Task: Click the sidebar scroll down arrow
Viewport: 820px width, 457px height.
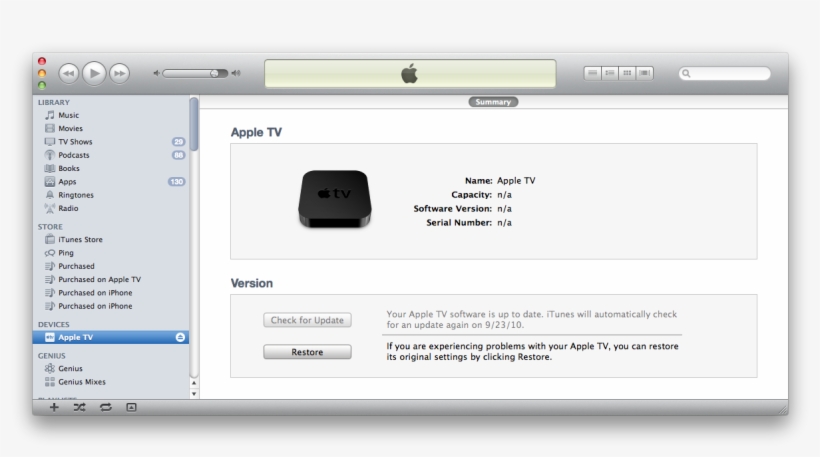Action: tap(194, 394)
